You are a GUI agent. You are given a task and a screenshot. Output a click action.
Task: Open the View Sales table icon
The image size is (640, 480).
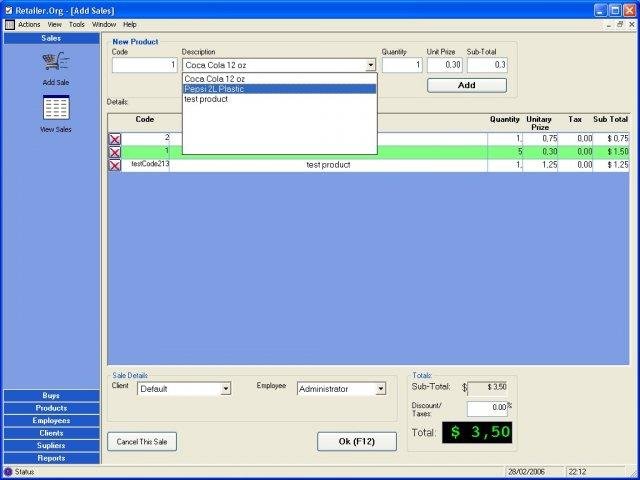click(56, 107)
